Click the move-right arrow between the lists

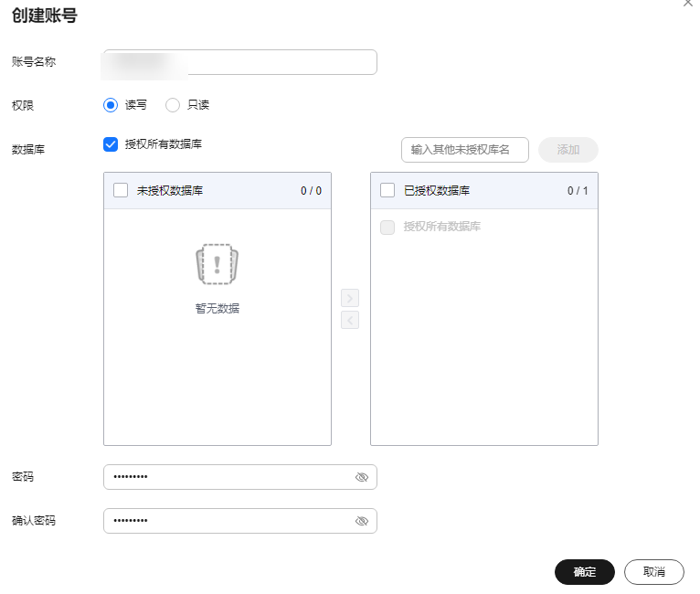click(x=350, y=298)
